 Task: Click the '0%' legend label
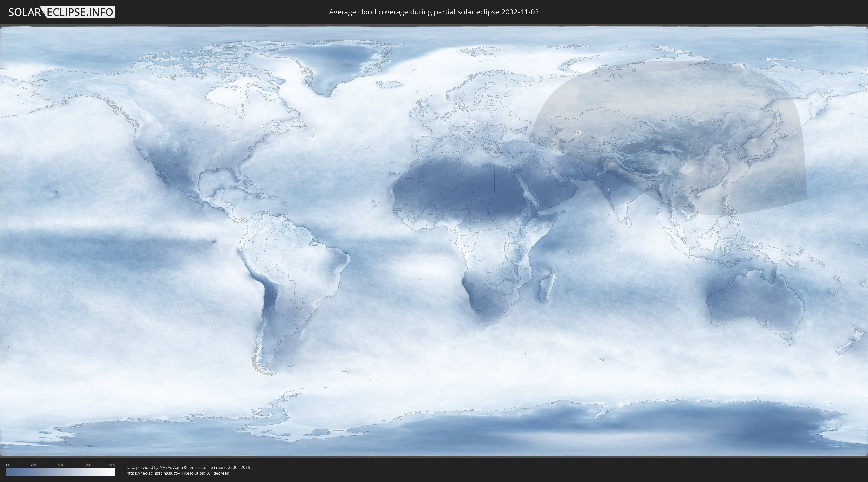(x=8, y=465)
